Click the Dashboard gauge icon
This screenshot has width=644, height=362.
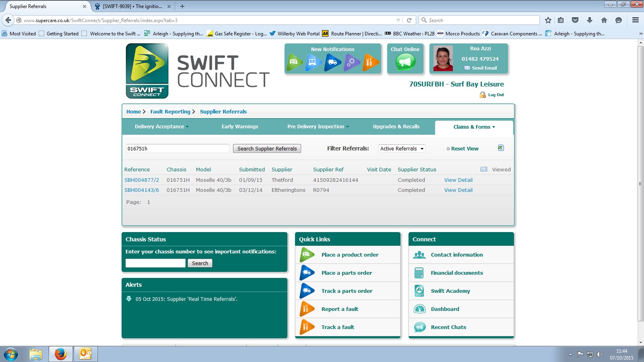(x=420, y=309)
